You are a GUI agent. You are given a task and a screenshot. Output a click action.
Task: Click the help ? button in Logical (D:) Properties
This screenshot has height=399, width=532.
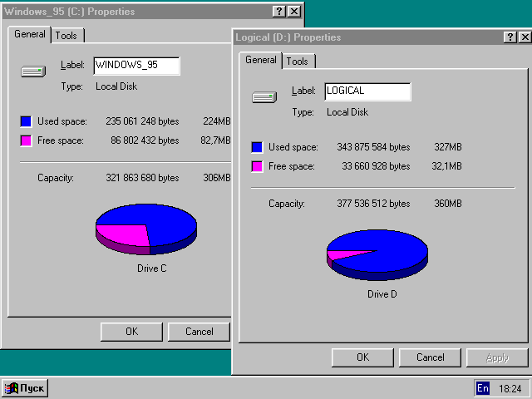[510, 37]
